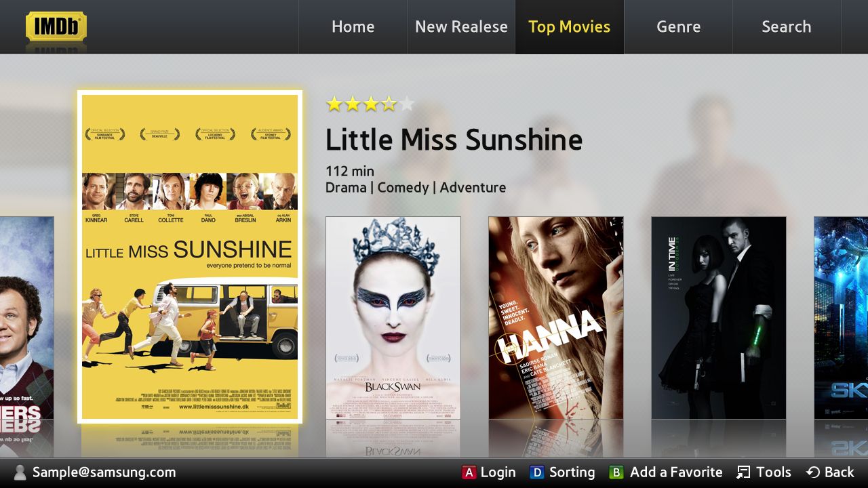This screenshot has width=868, height=488.
Task: Go to the Home tab
Action: (353, 27)
